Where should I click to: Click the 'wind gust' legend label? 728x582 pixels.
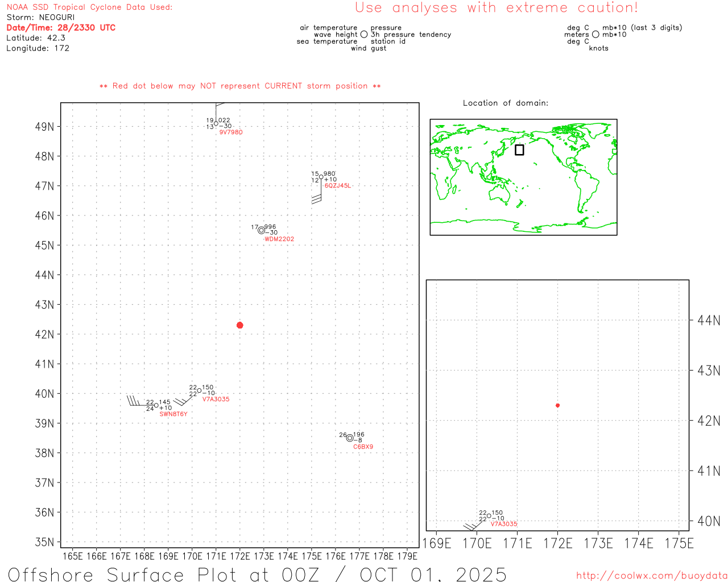click(369, 48)
